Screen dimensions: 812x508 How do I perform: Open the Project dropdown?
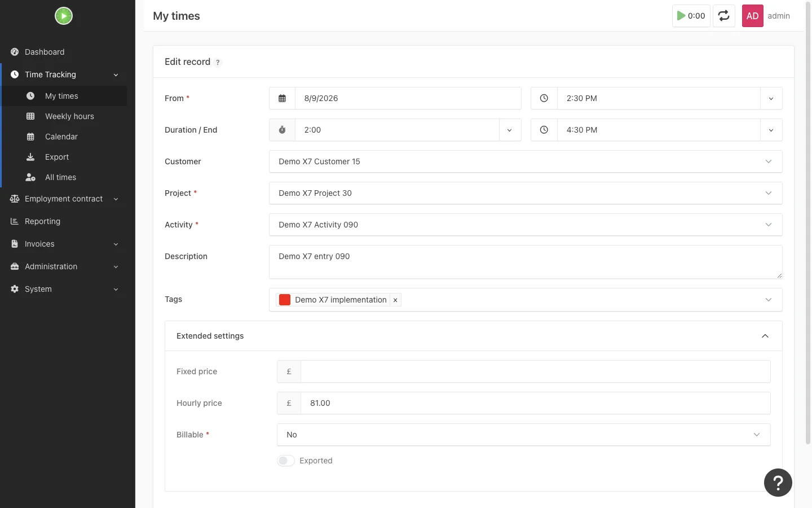pyautogui.click(x=526, y=193)
